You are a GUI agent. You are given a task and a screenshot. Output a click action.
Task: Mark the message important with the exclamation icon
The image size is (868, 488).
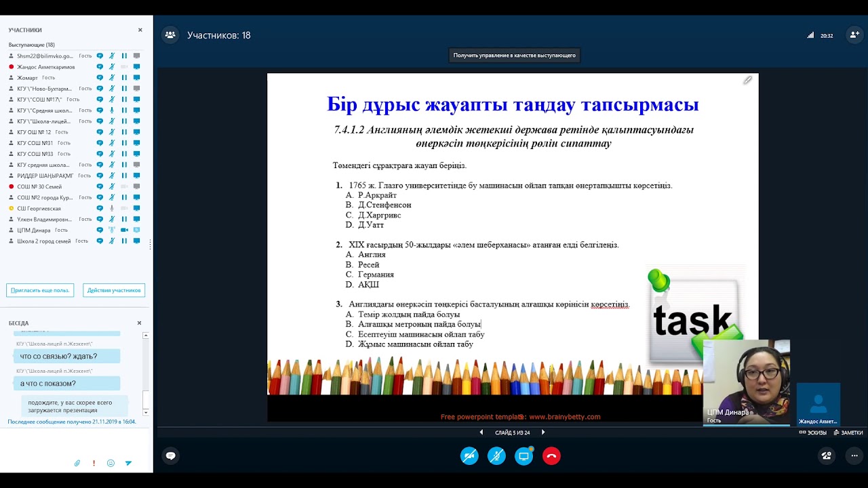point(94,464)
